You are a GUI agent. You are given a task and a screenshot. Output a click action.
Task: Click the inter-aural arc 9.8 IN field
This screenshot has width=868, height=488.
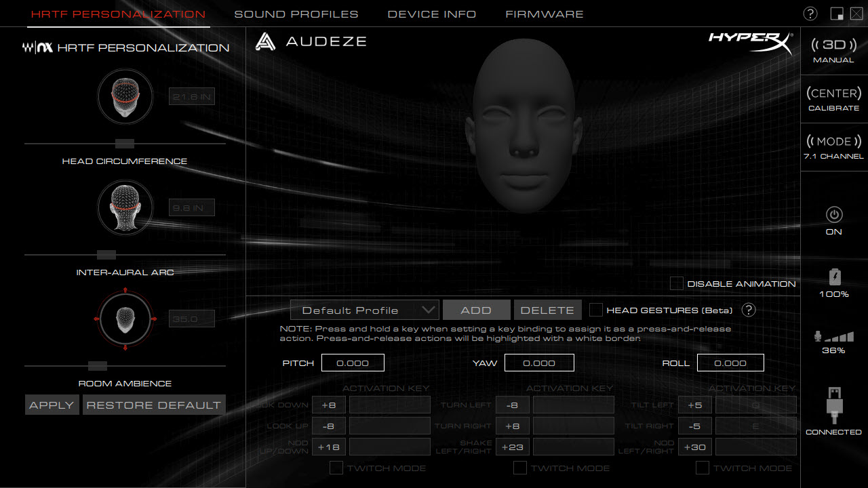pos(192,207)
